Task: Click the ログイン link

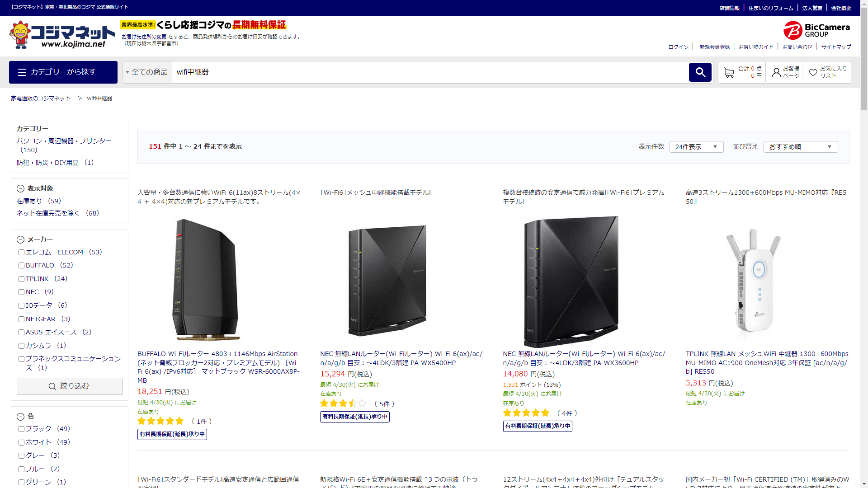Action: [678, 47]
